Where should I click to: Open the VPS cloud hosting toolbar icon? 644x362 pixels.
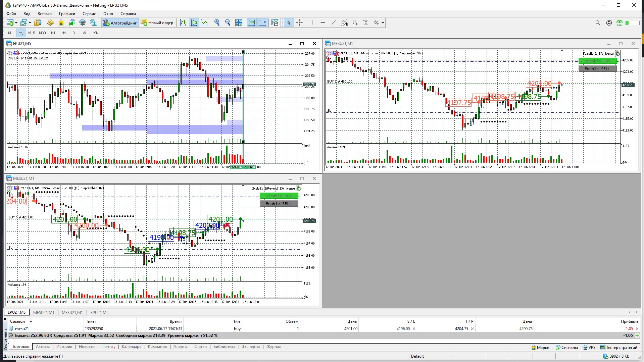click(82, 23)
